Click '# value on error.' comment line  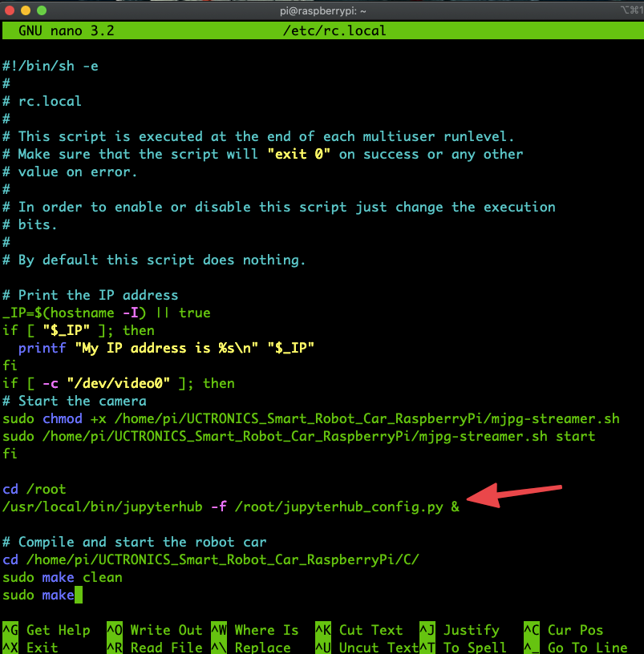point(70,172)
